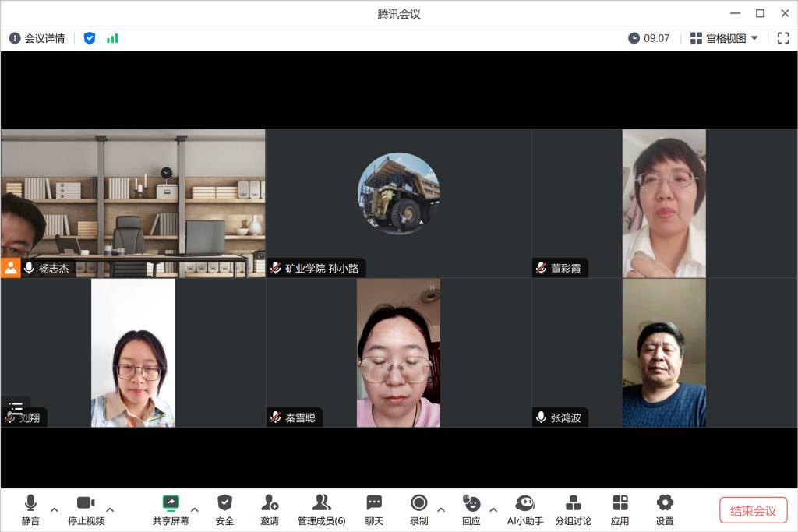Expand audio options arrow beside 静音
The width and height of the screenshot is (798, 532).
[x=55, y=509]
